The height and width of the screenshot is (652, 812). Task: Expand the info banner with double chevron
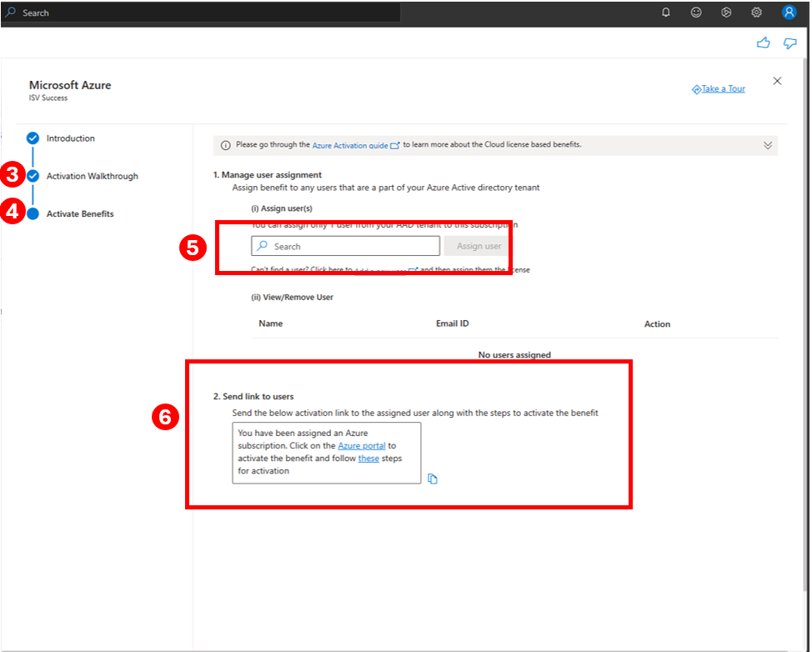click(768, 146)
